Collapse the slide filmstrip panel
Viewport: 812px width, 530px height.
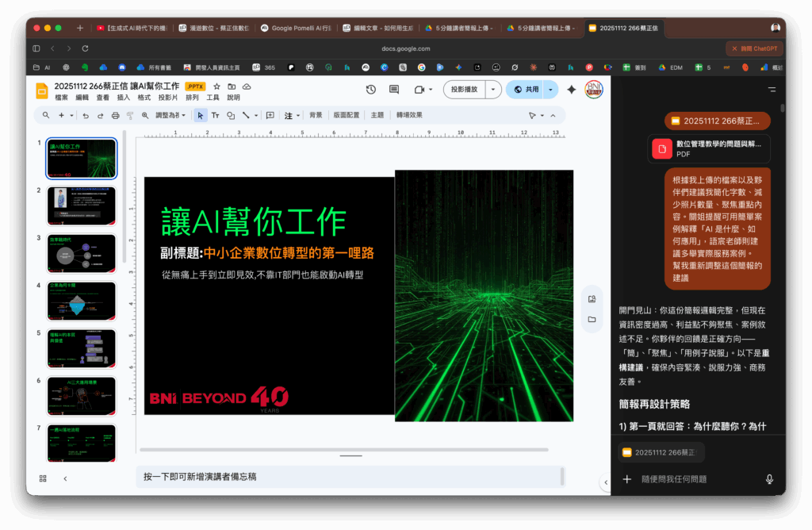pyautogui.click(x=65, y=478)
